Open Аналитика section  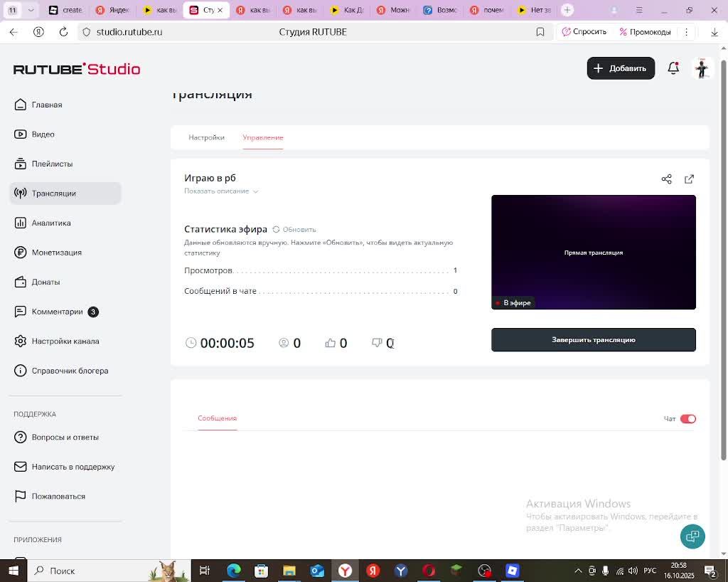coord(42,223)
